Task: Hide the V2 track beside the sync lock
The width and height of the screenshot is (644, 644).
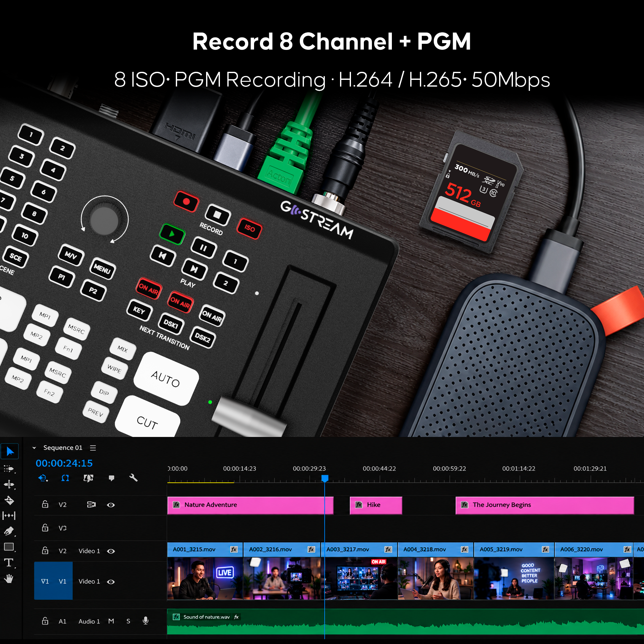Action: [111, 505]
